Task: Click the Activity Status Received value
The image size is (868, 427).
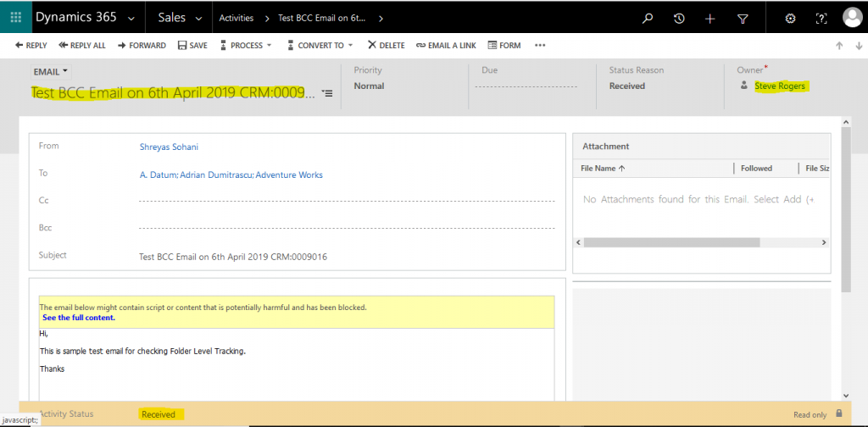Action: tap(159, 414)
